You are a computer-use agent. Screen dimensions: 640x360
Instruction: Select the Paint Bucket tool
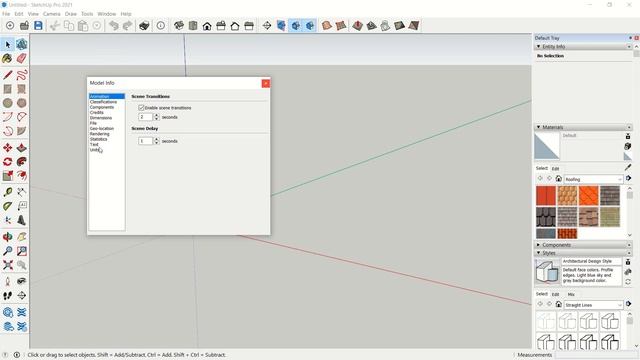pos(7,59)
